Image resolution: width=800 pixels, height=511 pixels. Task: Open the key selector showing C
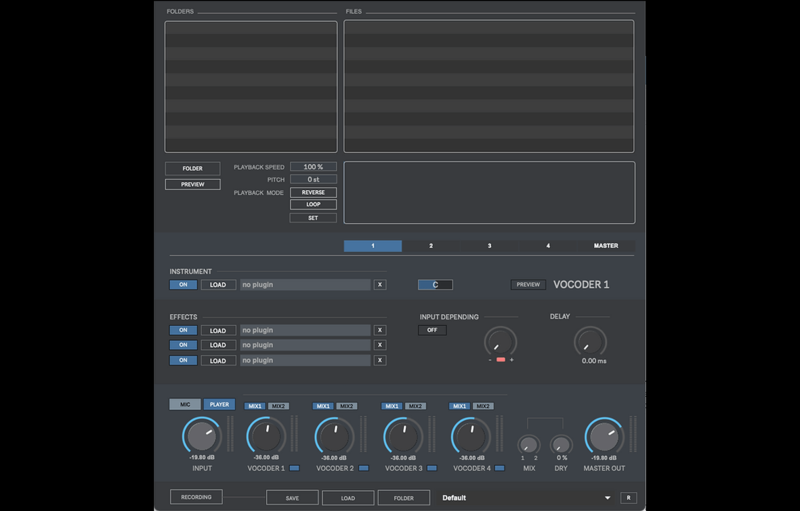point(435,285)
